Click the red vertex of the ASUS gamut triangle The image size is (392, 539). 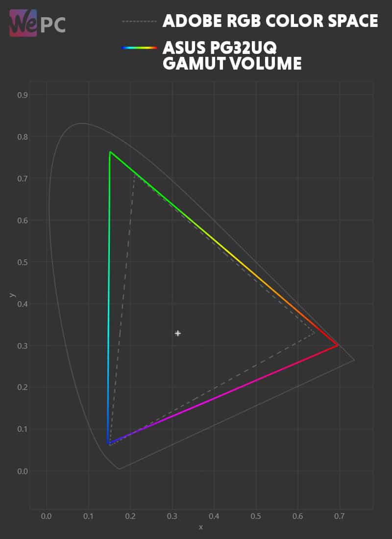[x=337, y=345]
